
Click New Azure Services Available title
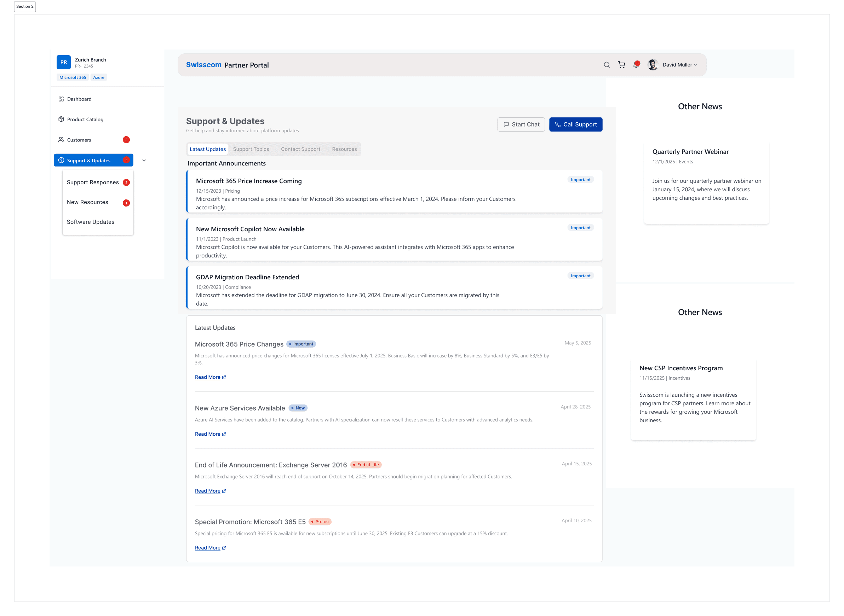(x=240, y=408)
